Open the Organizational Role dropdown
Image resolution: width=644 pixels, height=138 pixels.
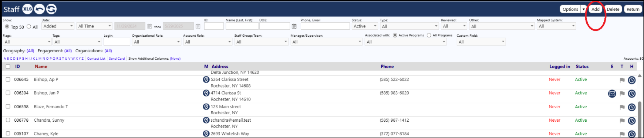(x=156, y=42)
